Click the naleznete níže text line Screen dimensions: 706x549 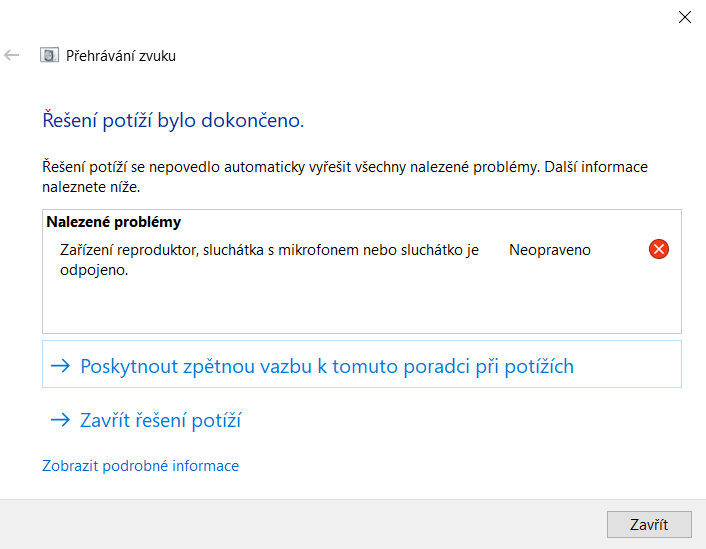(x=91, y=187)
